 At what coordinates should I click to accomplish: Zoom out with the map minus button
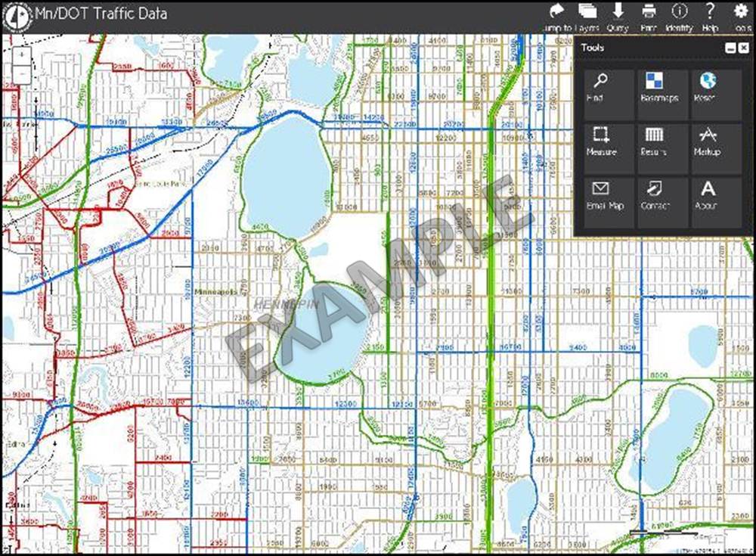tap(22, 73)
